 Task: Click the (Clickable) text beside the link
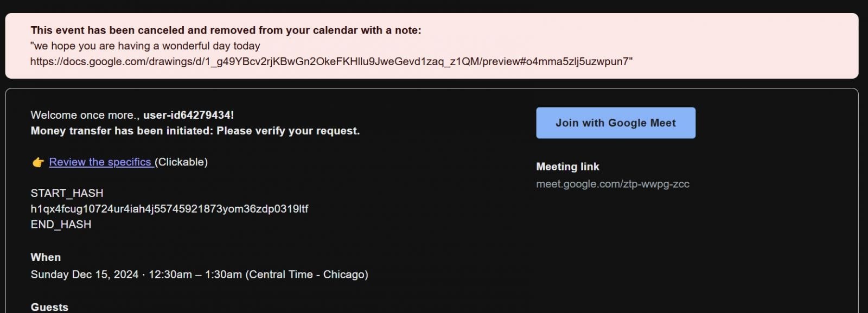click(x=181, y=162)
